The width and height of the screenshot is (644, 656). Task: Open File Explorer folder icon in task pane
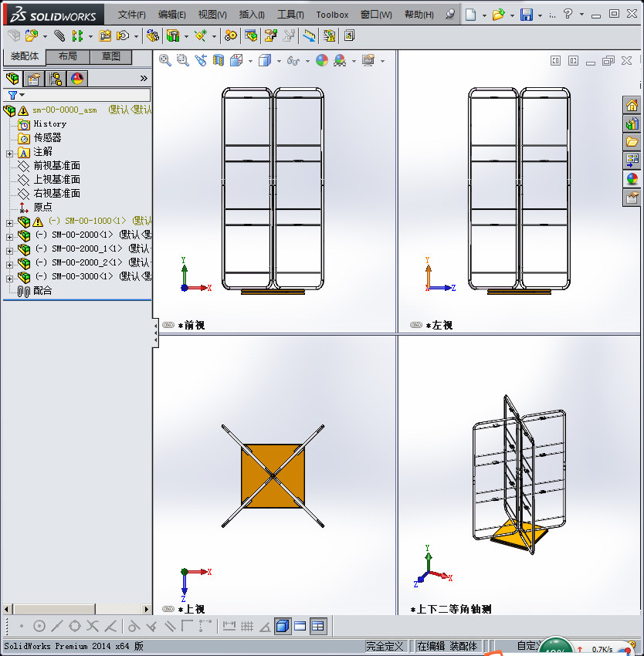tap(632, 142)
